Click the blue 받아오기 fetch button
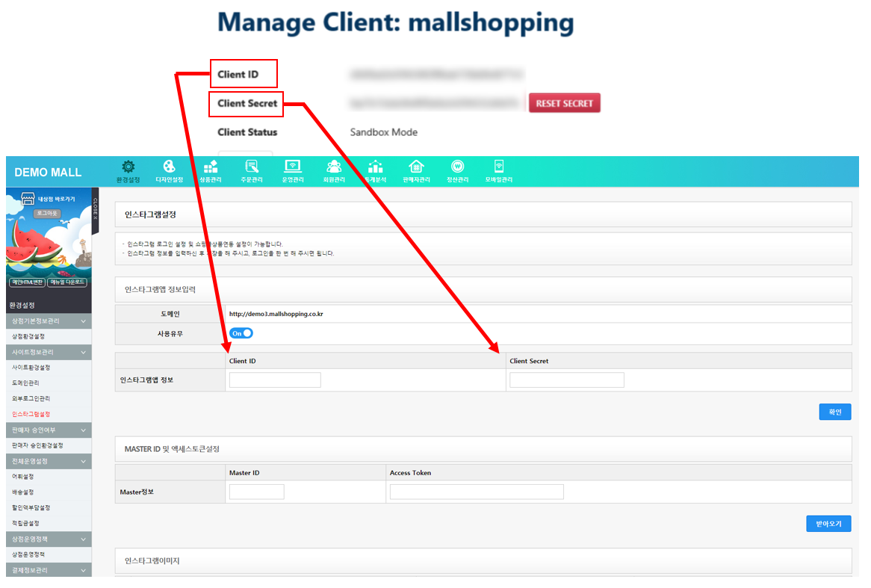 pyautogui.click(x=828, y=524)
